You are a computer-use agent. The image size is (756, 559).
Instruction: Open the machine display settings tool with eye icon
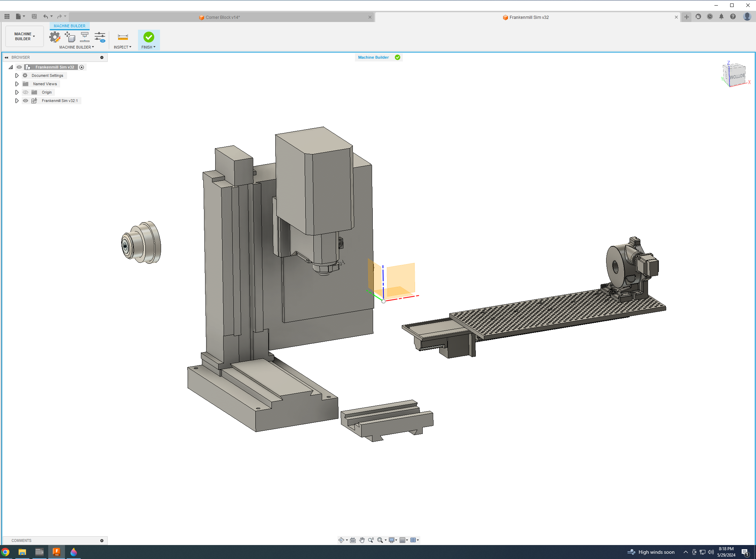(x=100, y=37)
